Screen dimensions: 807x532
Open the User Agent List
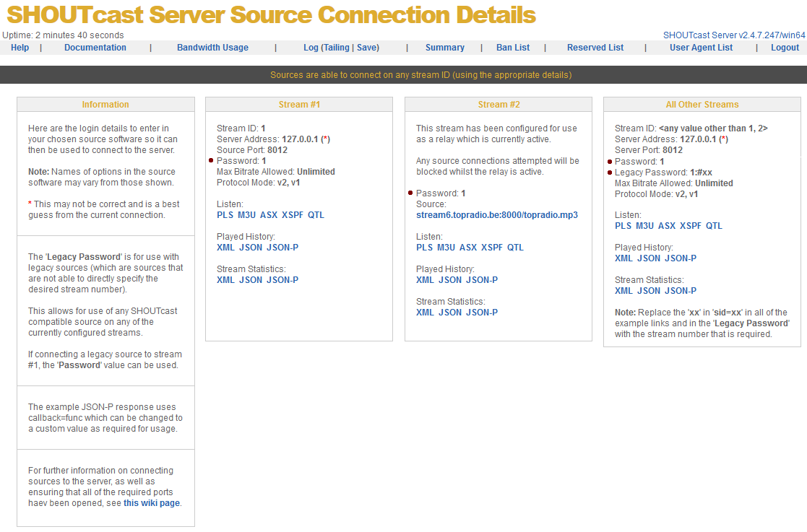pyautogui.click(x=701, y=48)
